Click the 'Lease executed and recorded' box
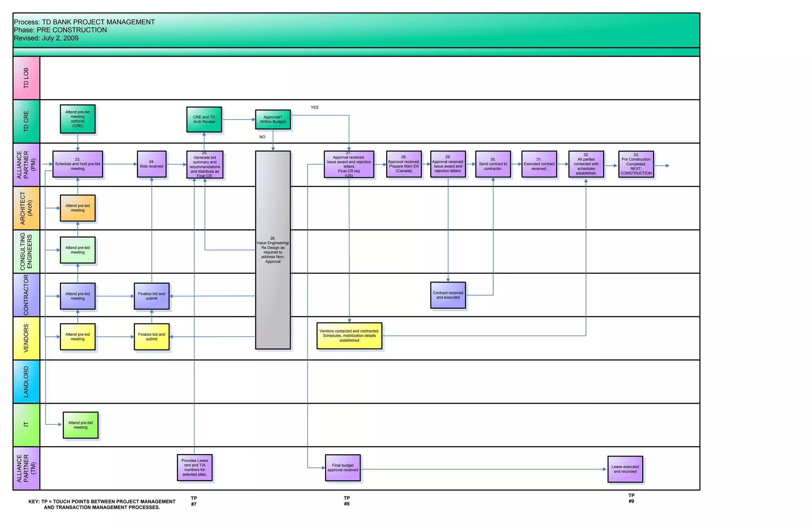The image size is (812, 525). pos(625,469)
